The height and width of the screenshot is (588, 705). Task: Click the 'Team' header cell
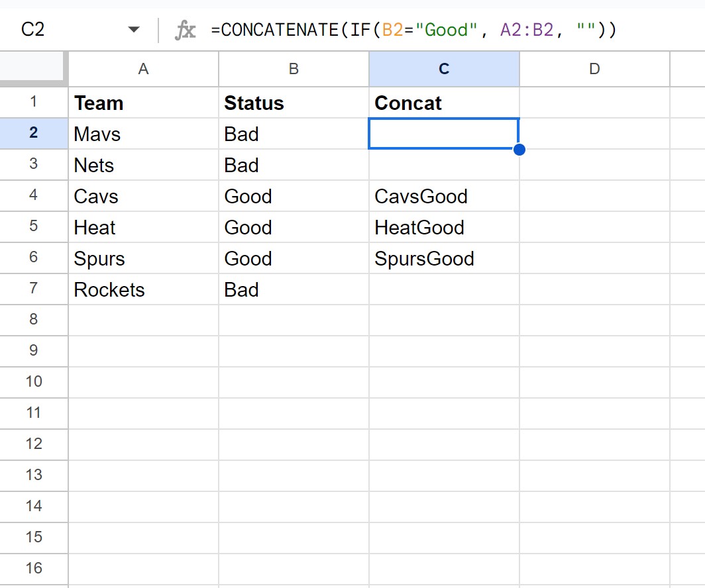[x=143, y=103]
